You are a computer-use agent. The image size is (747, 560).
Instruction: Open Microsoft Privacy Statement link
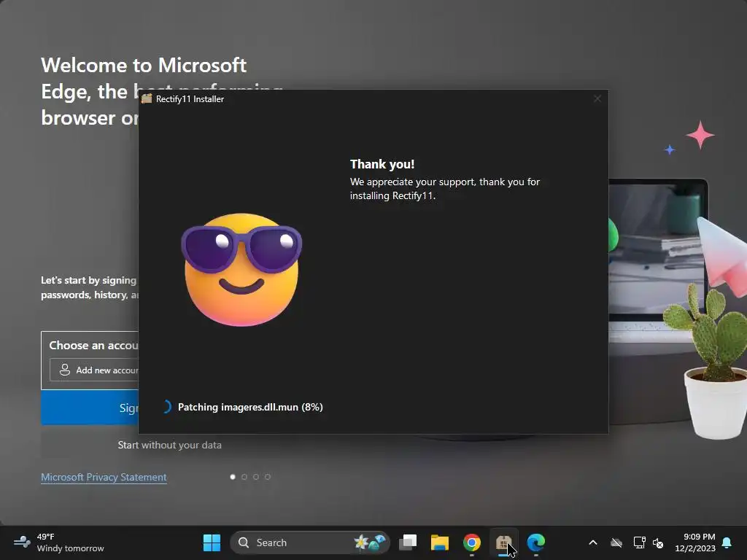(104, 477)
